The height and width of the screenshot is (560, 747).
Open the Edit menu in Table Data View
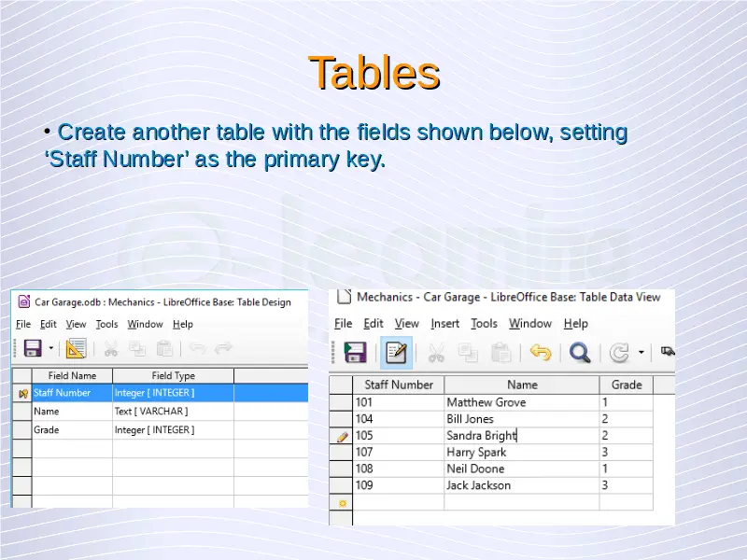click(373, 324)
